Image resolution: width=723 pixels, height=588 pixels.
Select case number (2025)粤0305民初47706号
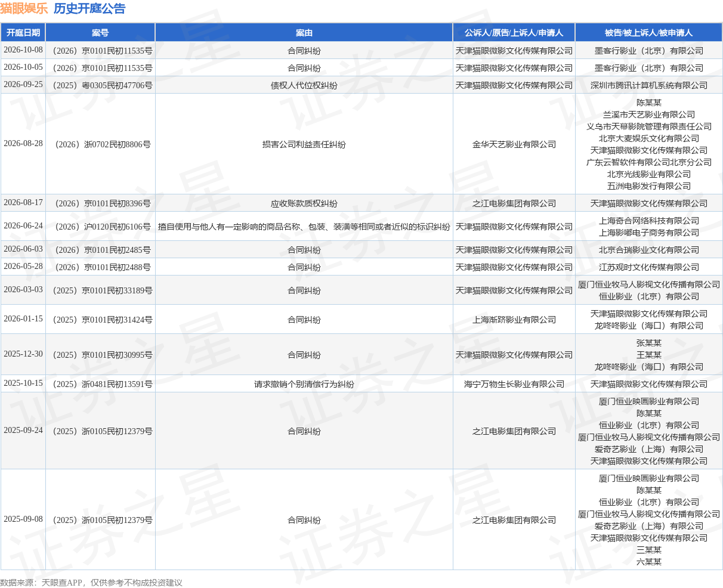click(100, 85)
